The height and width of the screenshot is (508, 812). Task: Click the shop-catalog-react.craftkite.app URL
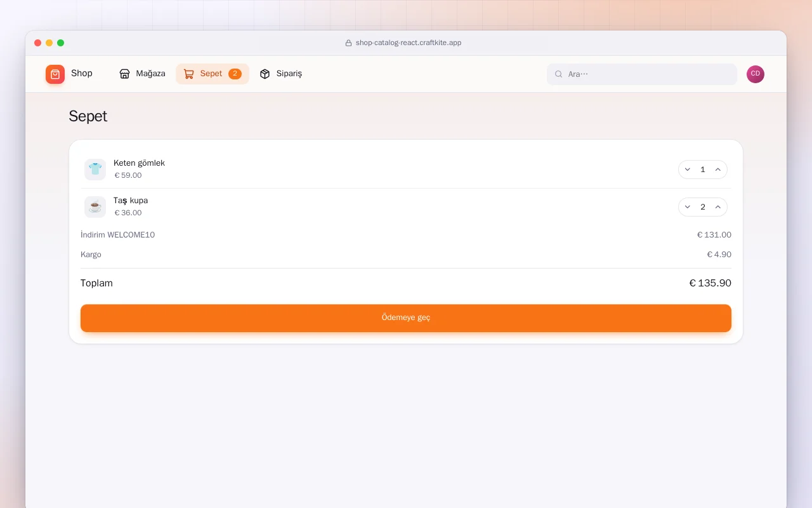pos(409,43)
